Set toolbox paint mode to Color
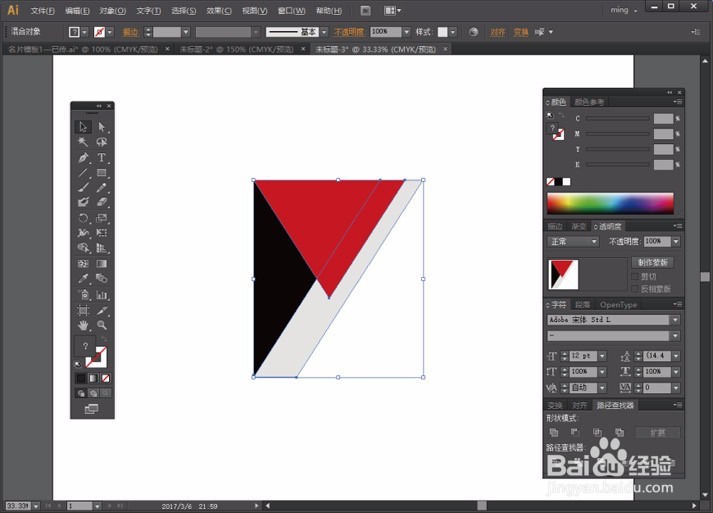The image size is (713, 513). pyautogui.click(x=81, y=378)
